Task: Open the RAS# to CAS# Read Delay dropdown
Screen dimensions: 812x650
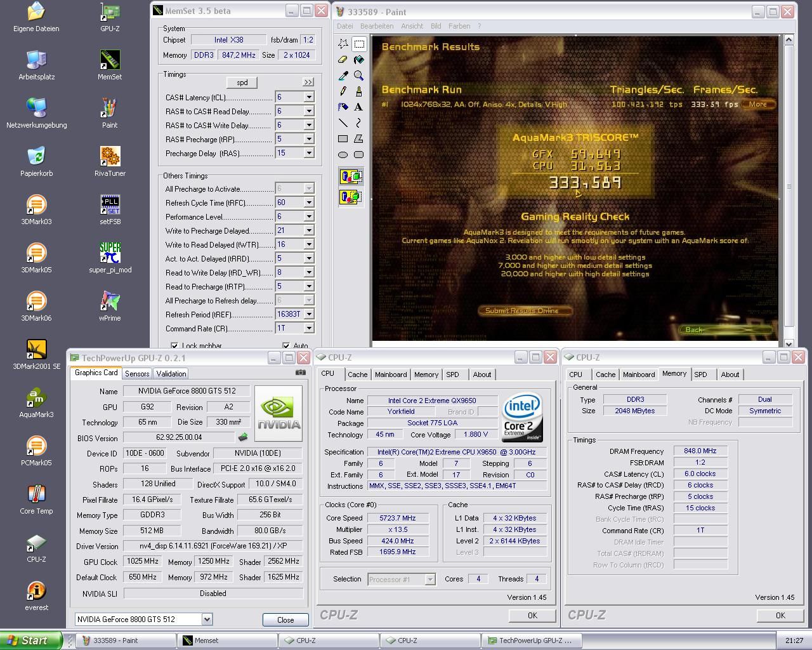Action: 308,111
